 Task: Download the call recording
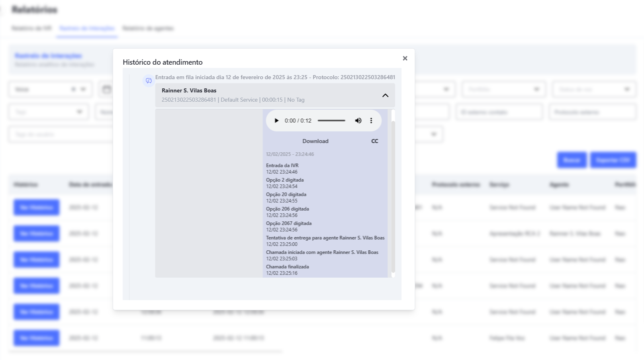[x=315, y=141]
